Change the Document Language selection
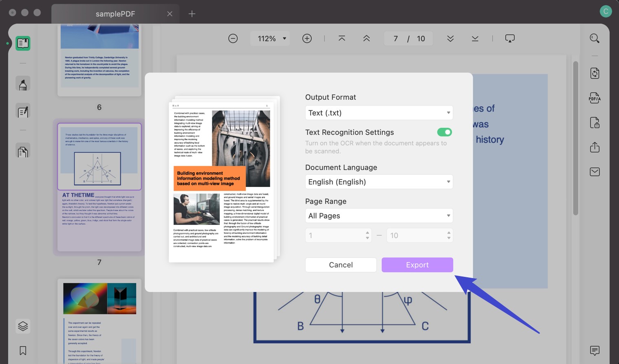 click(379, 182)
